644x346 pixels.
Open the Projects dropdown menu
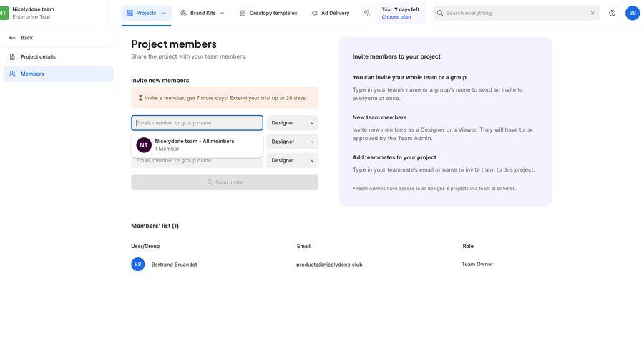pyautogui.click(x=146, y=13)
